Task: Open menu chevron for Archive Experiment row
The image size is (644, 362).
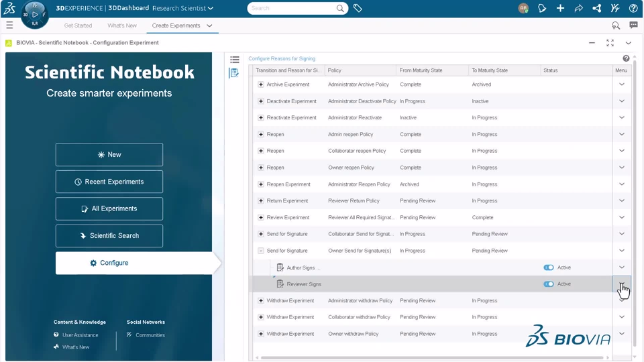Action: (x=622, y=84)
